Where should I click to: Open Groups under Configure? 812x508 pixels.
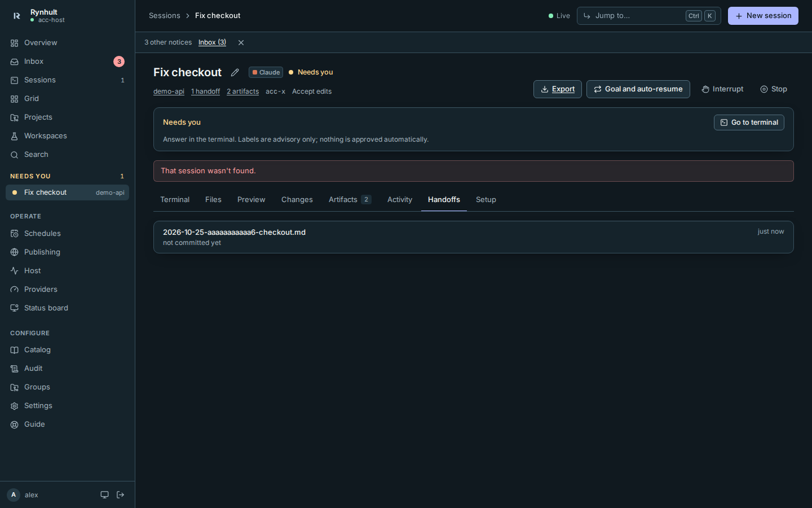coord(67,387)
